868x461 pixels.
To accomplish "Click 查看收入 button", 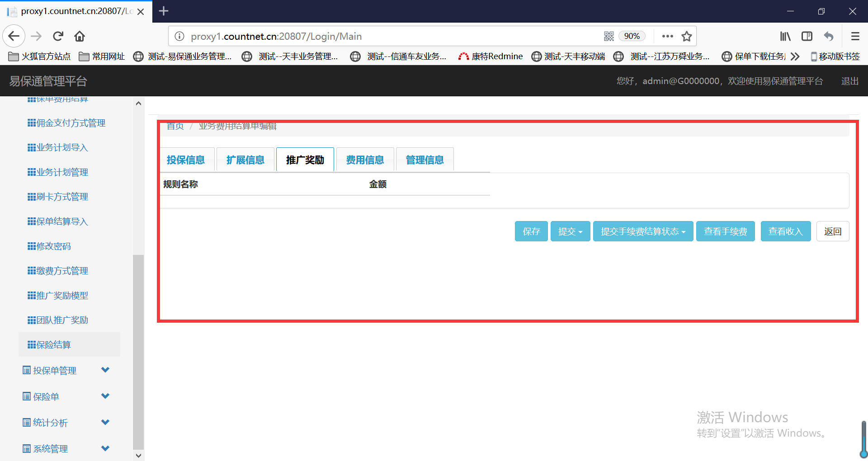I will (785, 231).
